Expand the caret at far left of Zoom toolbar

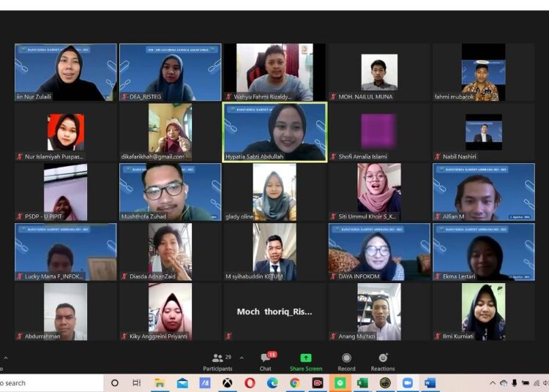6,358
